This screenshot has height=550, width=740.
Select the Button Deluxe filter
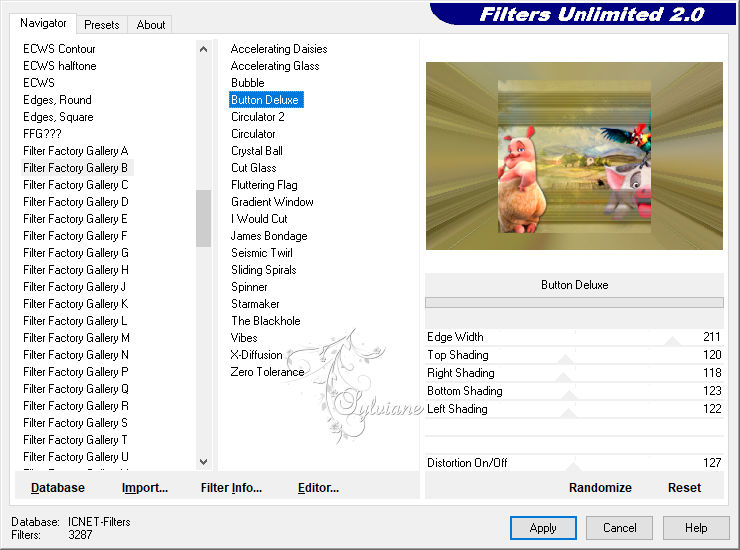tap(265, 100)
